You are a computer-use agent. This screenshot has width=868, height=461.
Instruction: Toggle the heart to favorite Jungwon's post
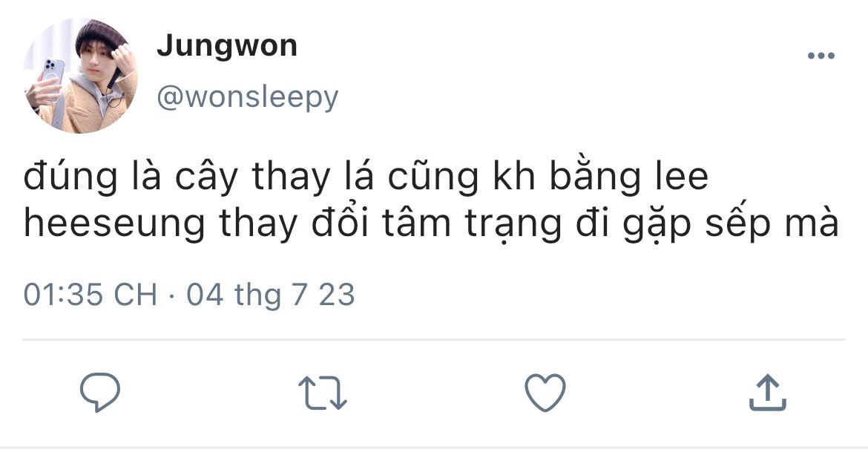545,392
